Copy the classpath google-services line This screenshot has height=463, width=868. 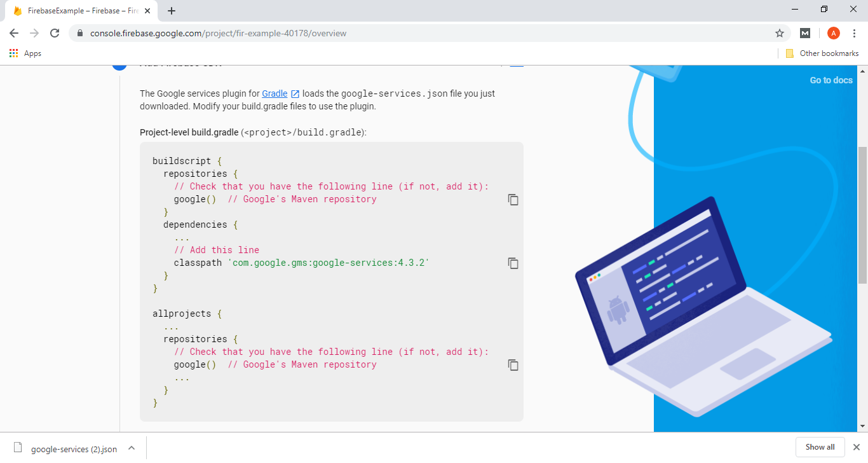(x=513, y=263)
